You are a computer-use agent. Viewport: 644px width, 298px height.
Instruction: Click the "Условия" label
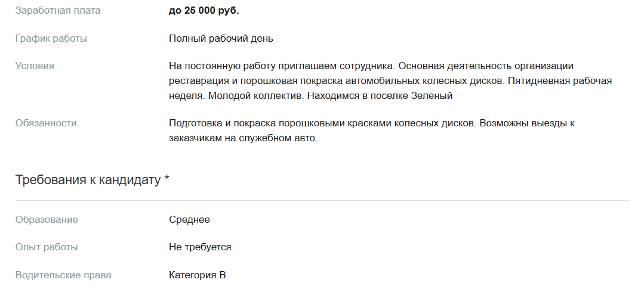35,66
